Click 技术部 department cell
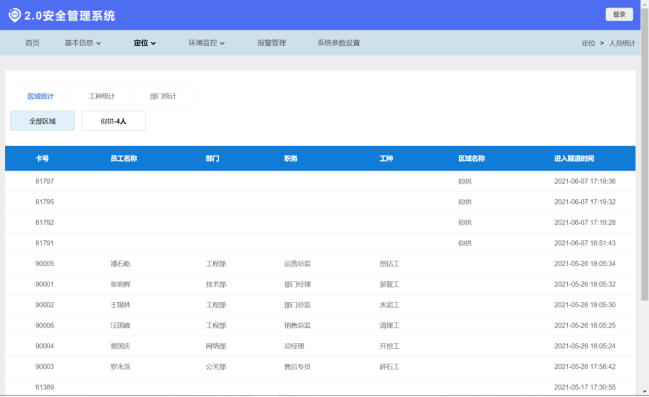Image resolution: width=649 pixels, height=397 pixels. coord(216,284)
